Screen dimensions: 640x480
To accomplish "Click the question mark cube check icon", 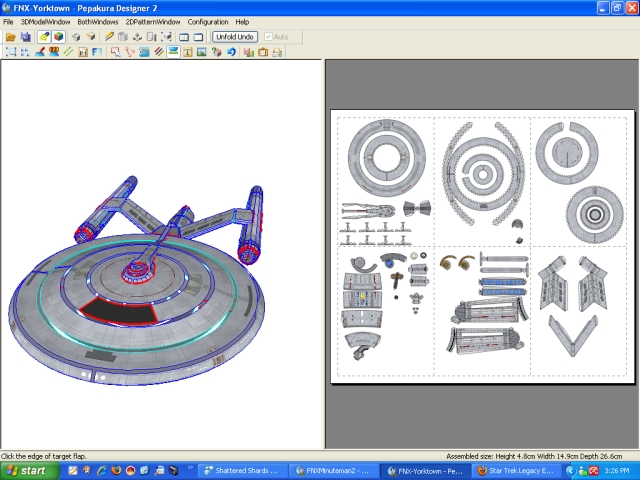I will pyautogui.click(x=216, y=52).
